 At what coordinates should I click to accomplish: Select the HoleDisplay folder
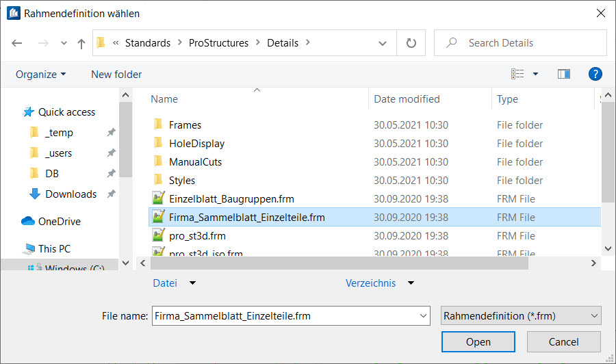coord(196,143)
